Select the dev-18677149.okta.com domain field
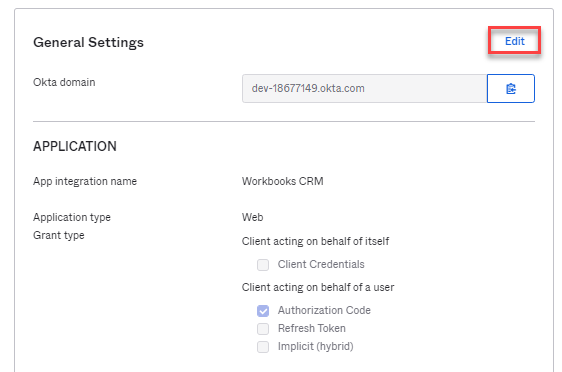 point(365,89)
